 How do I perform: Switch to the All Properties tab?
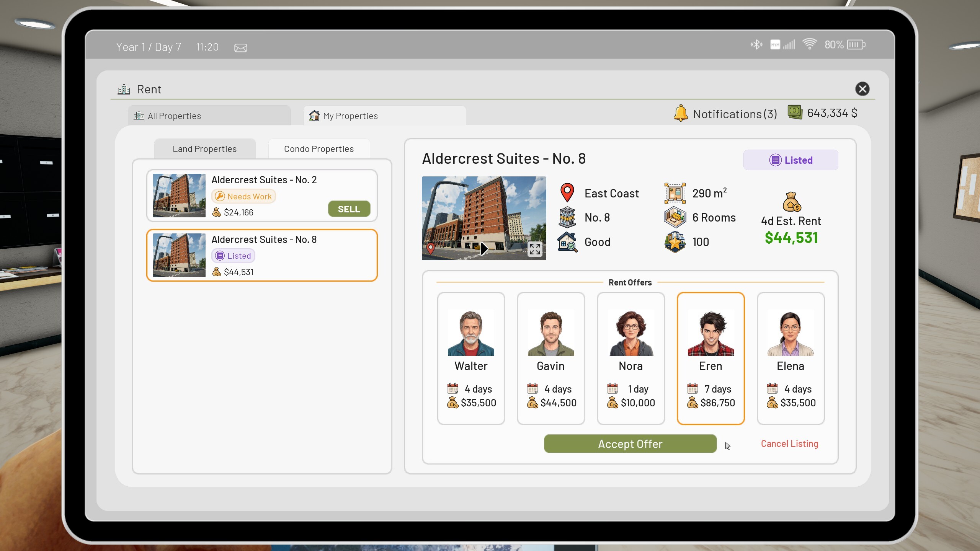click(x=209, y=116)
